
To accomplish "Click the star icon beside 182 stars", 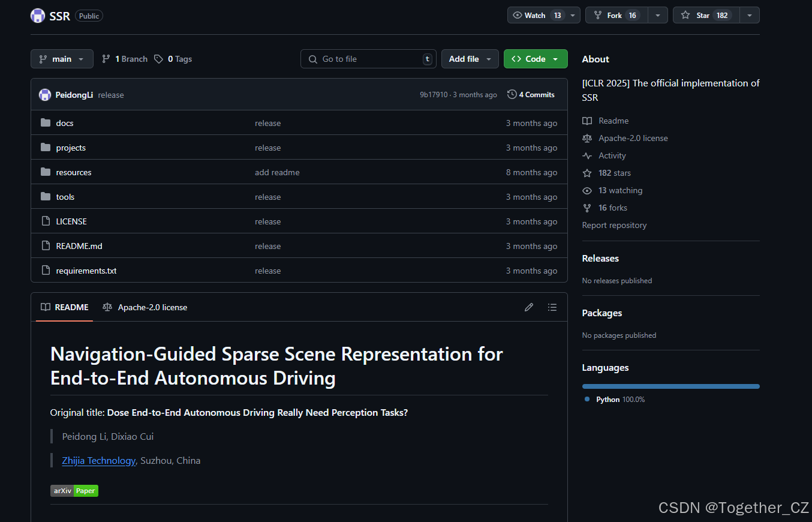I will click(x=587, y=173).
